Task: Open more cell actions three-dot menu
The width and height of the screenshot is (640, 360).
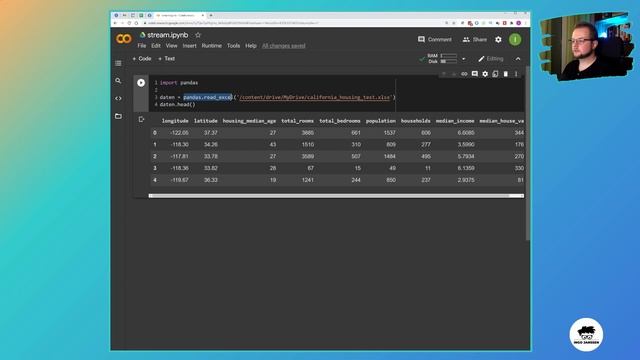Action: click(516, 74)
